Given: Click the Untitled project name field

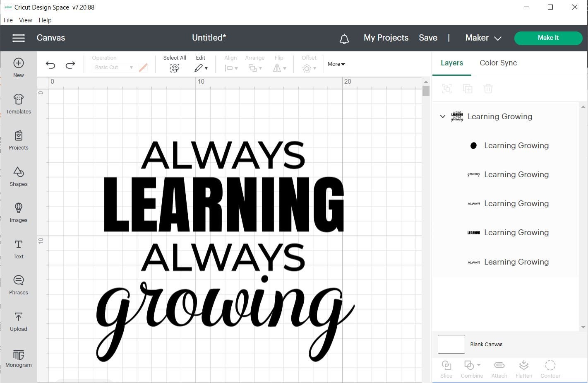Looking at the screenshot, I should (x=209, y=37).
